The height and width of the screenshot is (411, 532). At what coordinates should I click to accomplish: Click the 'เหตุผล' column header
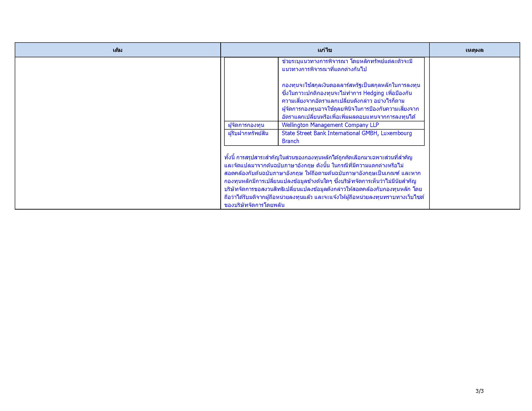tap(474, 50)
